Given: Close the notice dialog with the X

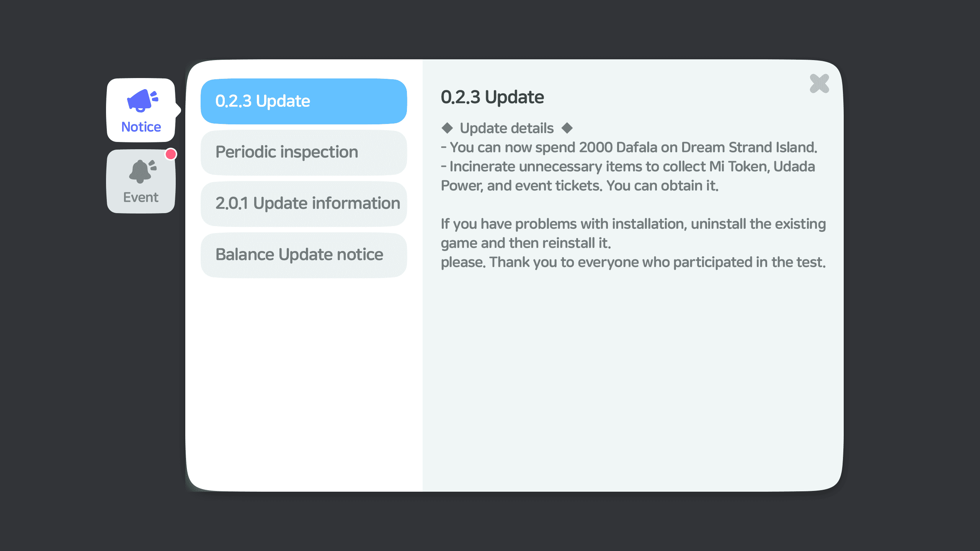Looking at the screenshot, I should [x=819, y=83].
